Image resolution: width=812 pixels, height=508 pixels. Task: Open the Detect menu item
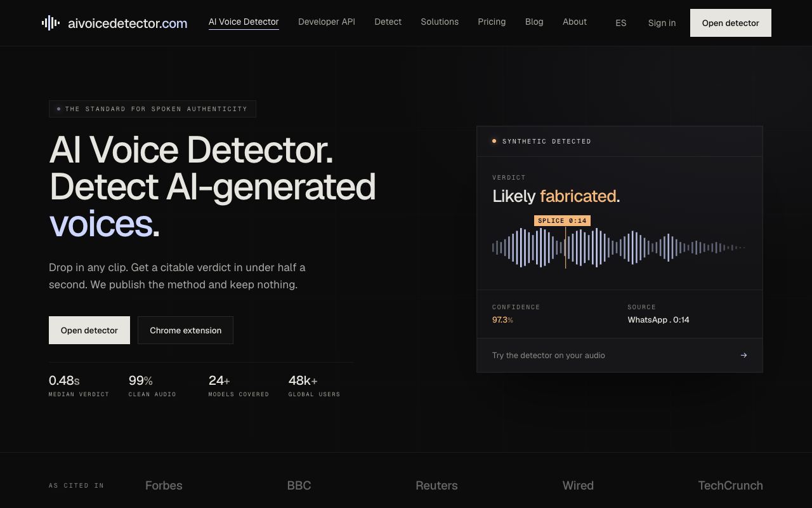(388, 22)
